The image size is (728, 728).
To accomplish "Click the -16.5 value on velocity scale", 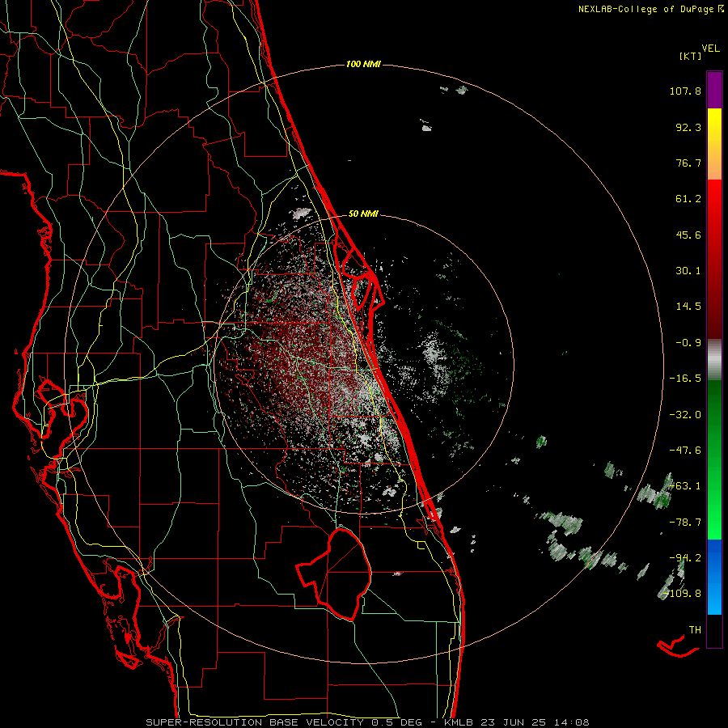I will click(x=685, y=379).
